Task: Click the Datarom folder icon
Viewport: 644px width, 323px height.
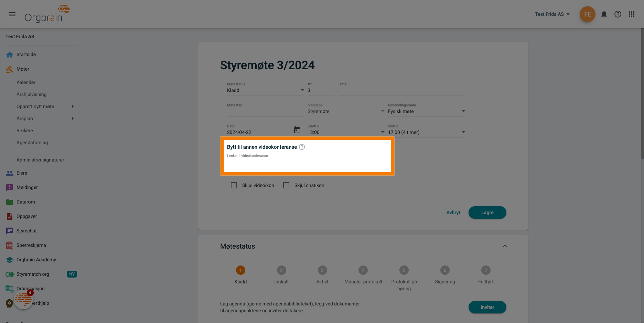Action: tap(10, 202)
